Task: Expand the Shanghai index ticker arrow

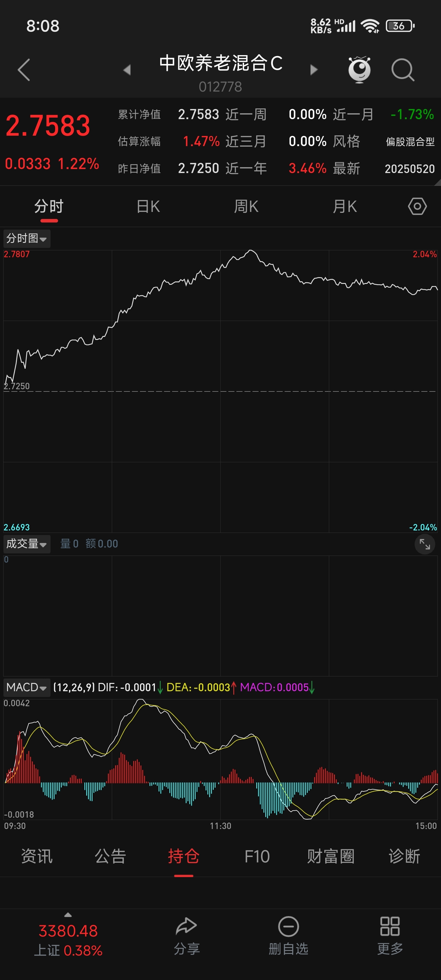Action: [x=68, y=914]
